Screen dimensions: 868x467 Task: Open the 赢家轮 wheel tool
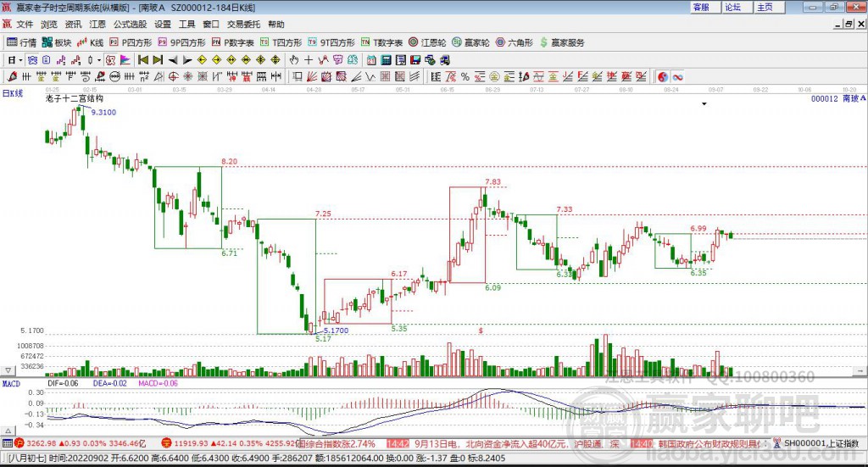pos(470,42)
